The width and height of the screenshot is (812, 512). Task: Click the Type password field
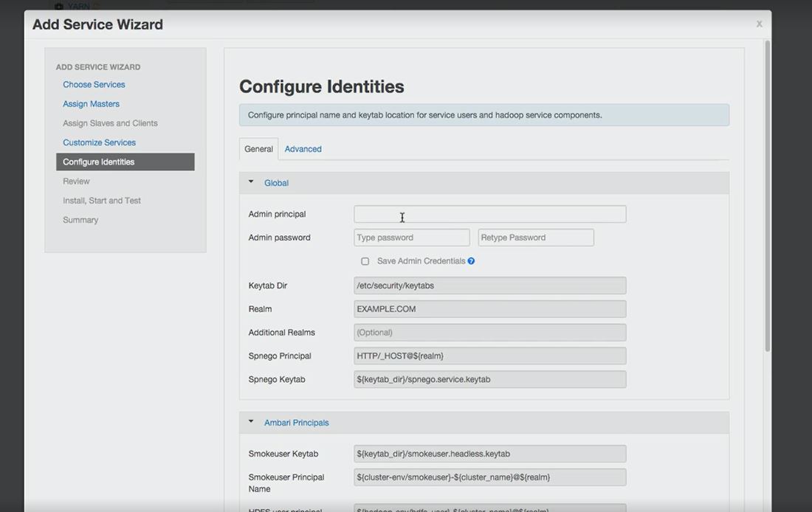click(411, 237)
